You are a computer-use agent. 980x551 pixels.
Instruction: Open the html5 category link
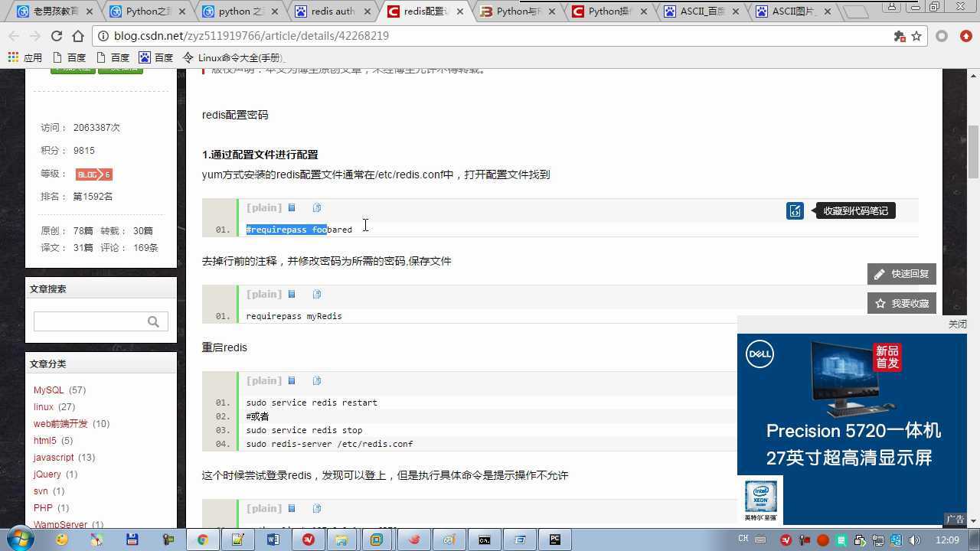44,441
